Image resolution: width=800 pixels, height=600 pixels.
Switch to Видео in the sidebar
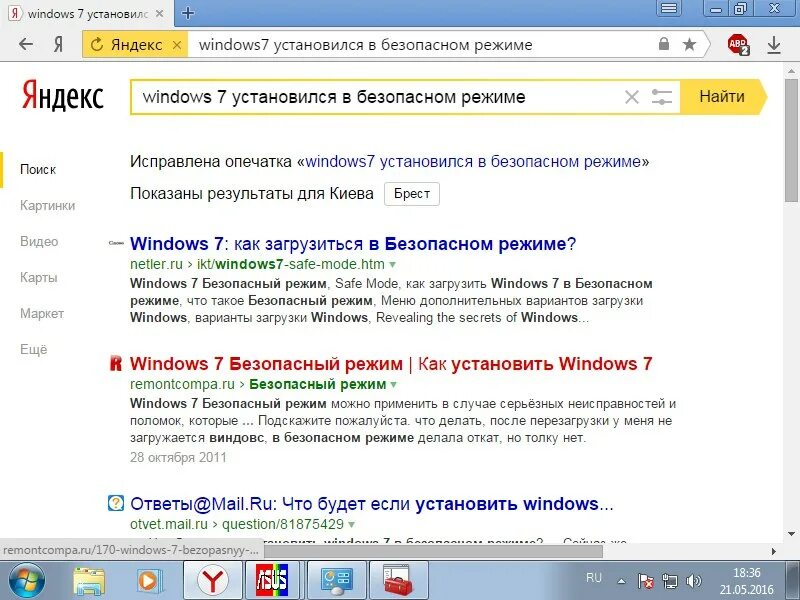(39, 241)
